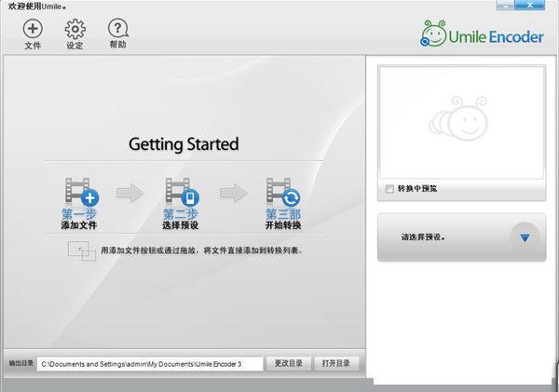Enable the 转换中预览 checkbox

coord(389,189)
